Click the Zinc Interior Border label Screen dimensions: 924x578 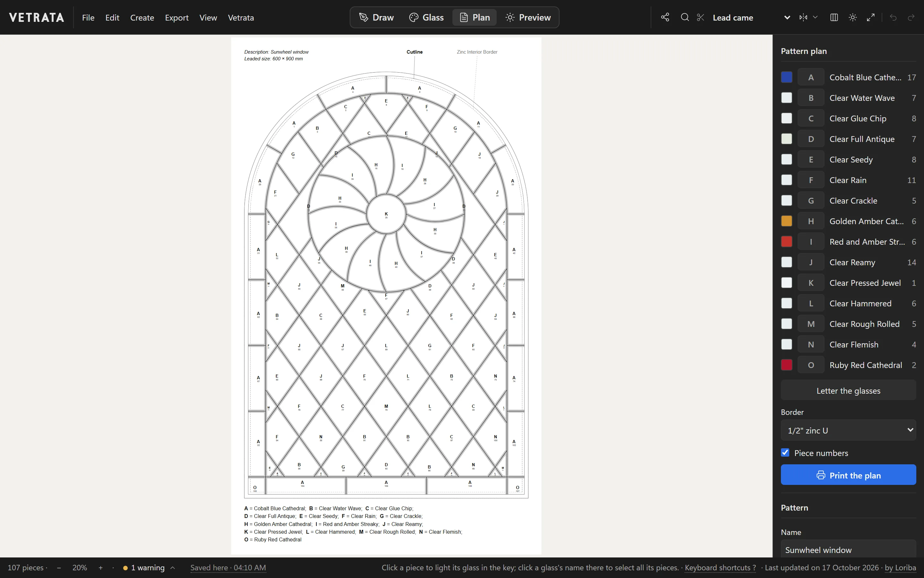click(477, 52)
